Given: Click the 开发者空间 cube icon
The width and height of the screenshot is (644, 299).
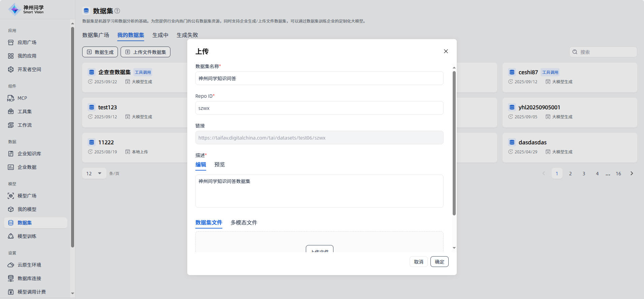Looking at the screenshot, I should pos(11,69).
